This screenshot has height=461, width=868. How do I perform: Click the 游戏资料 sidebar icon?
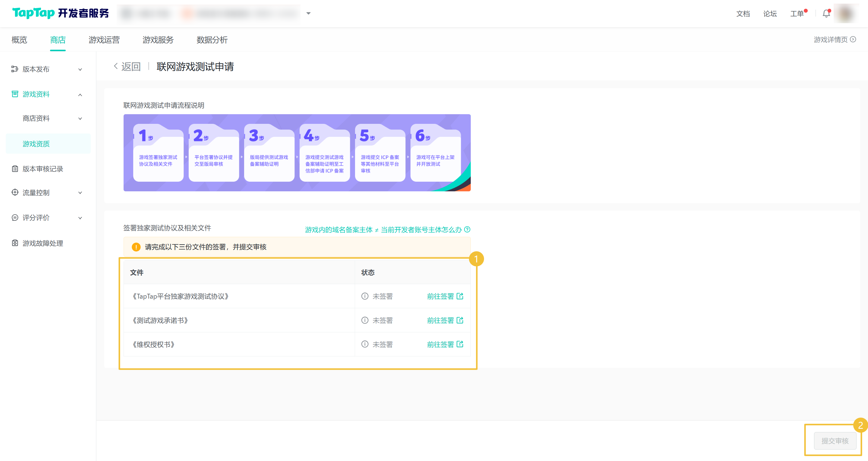[x=15, y=94]
